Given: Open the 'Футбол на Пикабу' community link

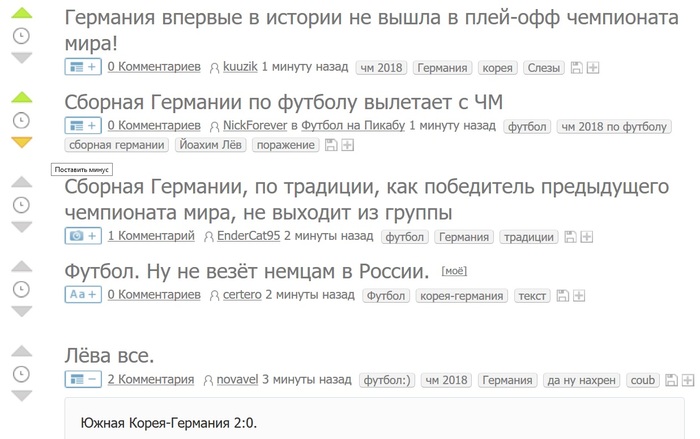Looking at the screenshot, I should [353, 125].
